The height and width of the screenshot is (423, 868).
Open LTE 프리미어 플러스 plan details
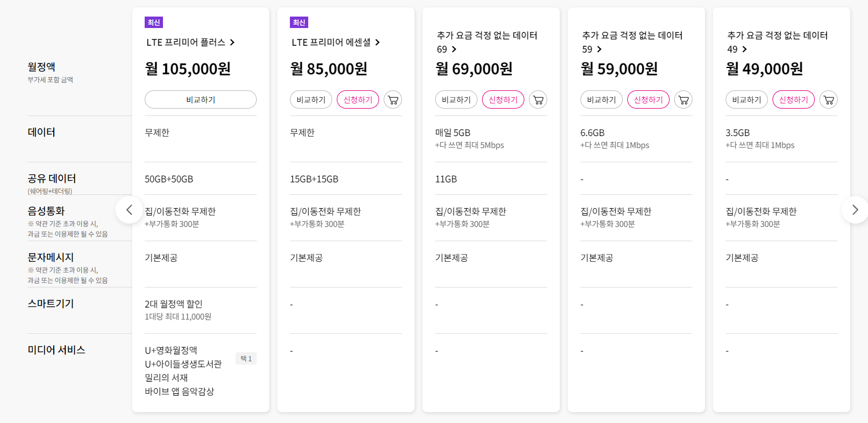[x=191, y=42]
